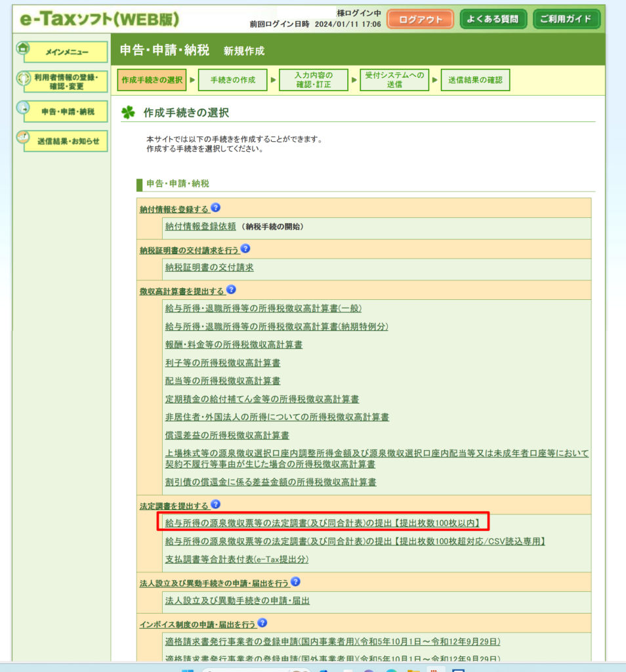Screen dimensions: 626x672
Task: Click question mark beside 徴収高計算書を提出する
Action: (230, 289)
